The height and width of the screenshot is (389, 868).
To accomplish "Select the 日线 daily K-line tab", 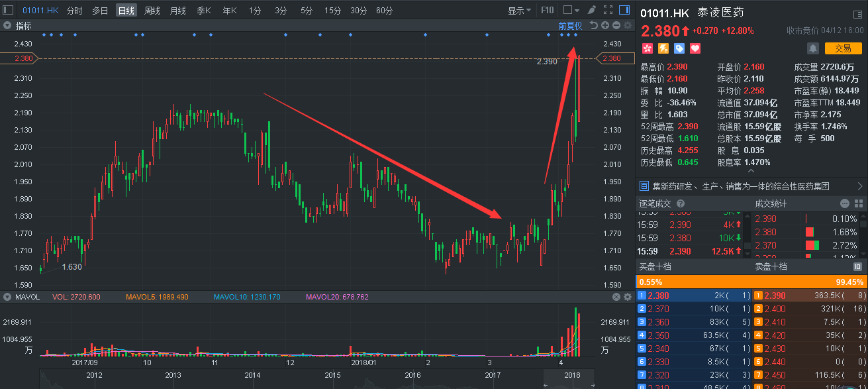I will pos(126,11).
